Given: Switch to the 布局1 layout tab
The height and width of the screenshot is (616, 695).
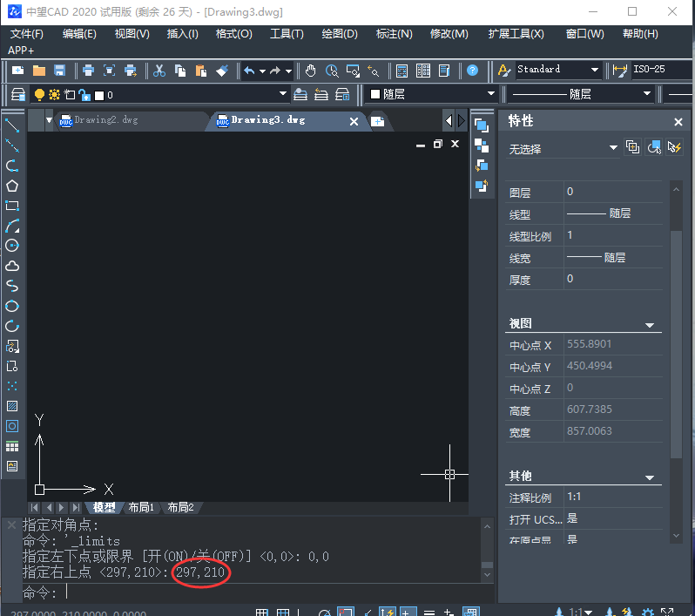Looking at the screenshot, I should [141, 507].
